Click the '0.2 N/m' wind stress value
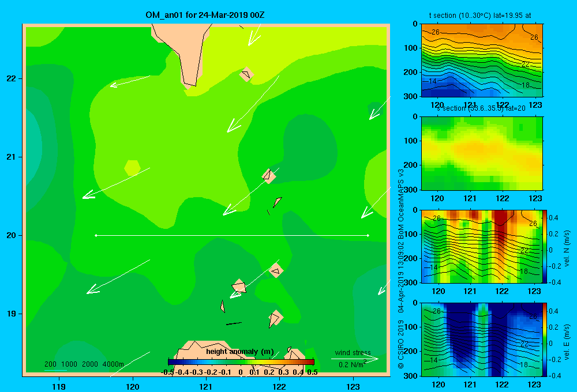The width and height of the screenshot is (577, 392). 351,365
